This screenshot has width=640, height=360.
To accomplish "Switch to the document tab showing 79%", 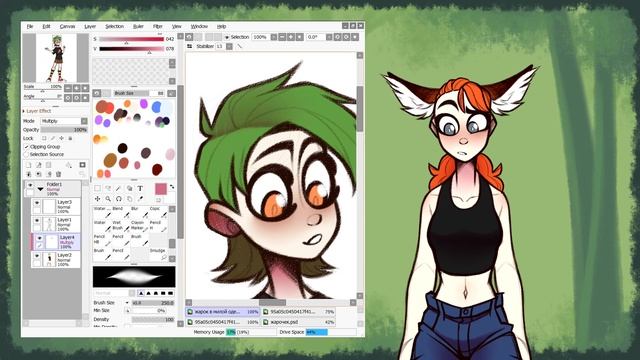I will pos(299,312).
